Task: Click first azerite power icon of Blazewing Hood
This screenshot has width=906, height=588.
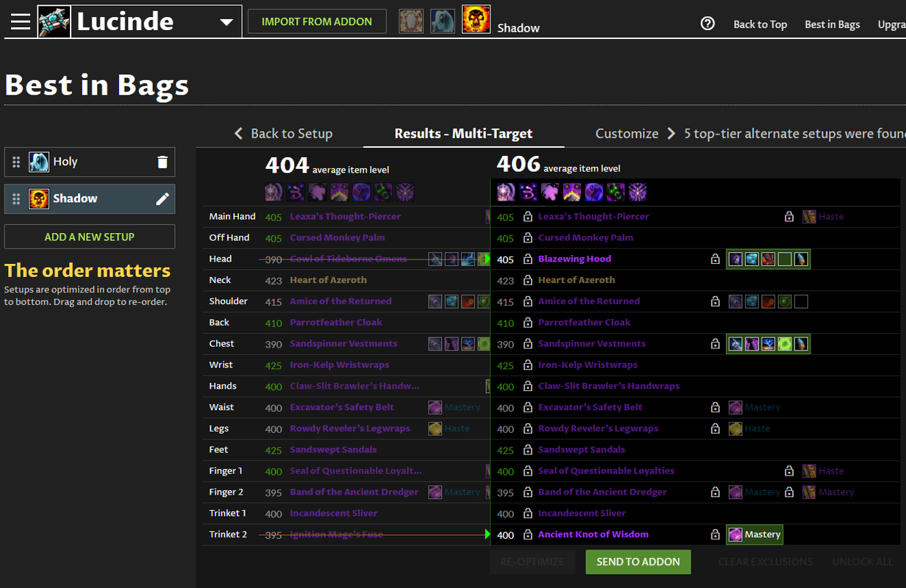Action: [x=735, y=259]
